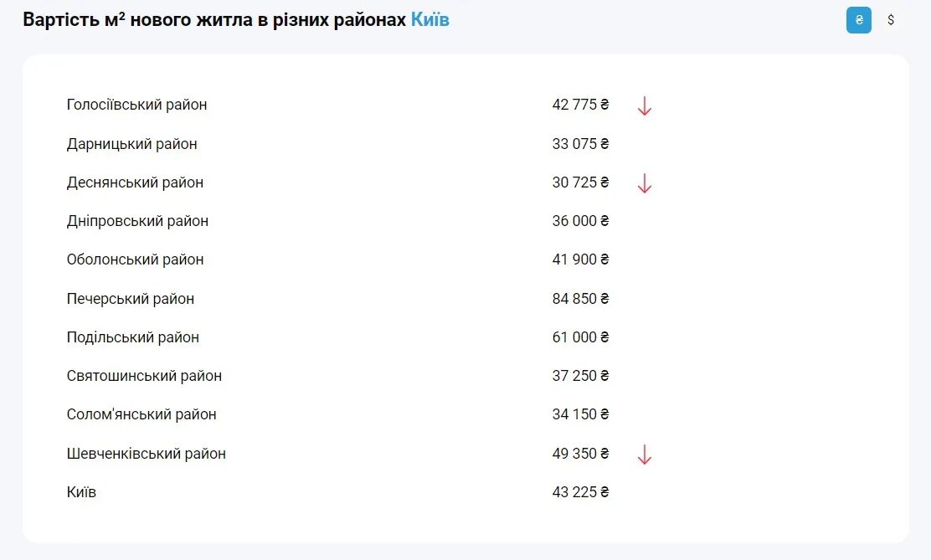This screenshot has height=560, width=931.
Task: Select Печерський район row label
Action: click(x=131, y=299)
